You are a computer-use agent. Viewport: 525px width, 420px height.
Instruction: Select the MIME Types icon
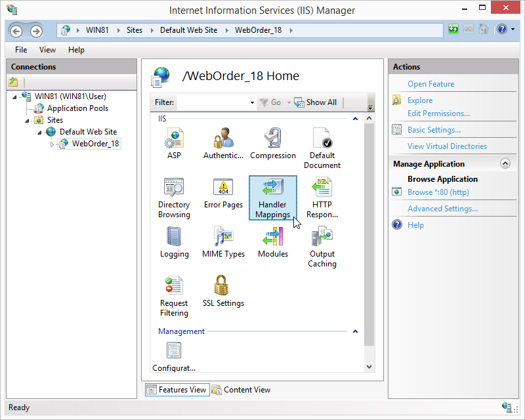(x=223, y=236)
